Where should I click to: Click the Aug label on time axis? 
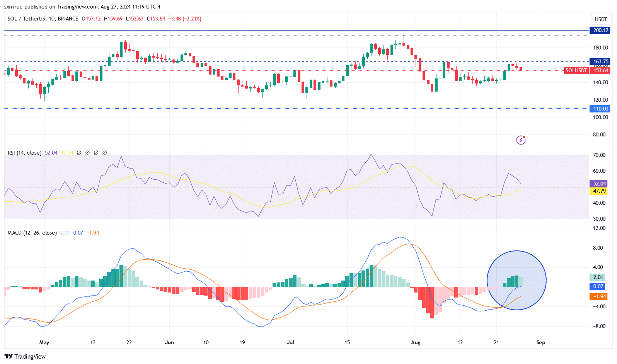416,342
